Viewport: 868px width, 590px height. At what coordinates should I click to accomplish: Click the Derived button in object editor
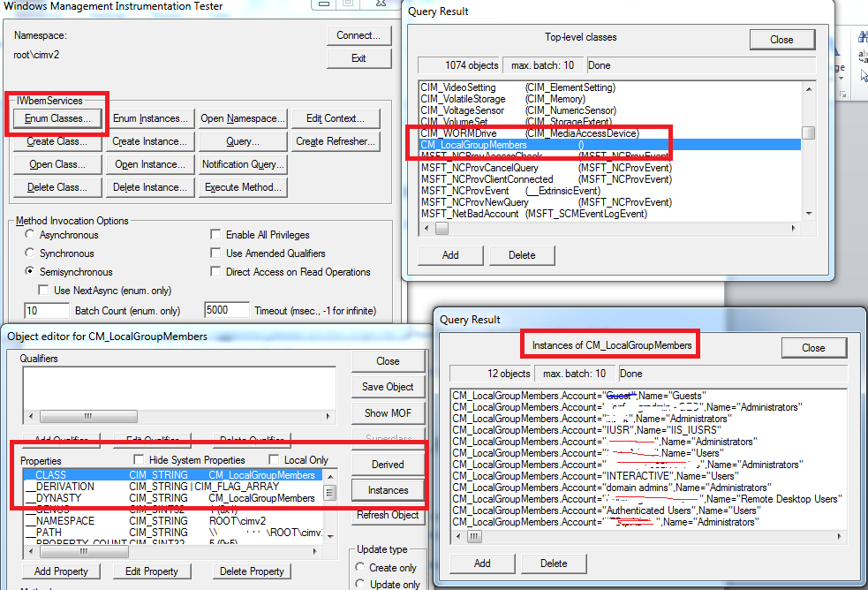388,463
